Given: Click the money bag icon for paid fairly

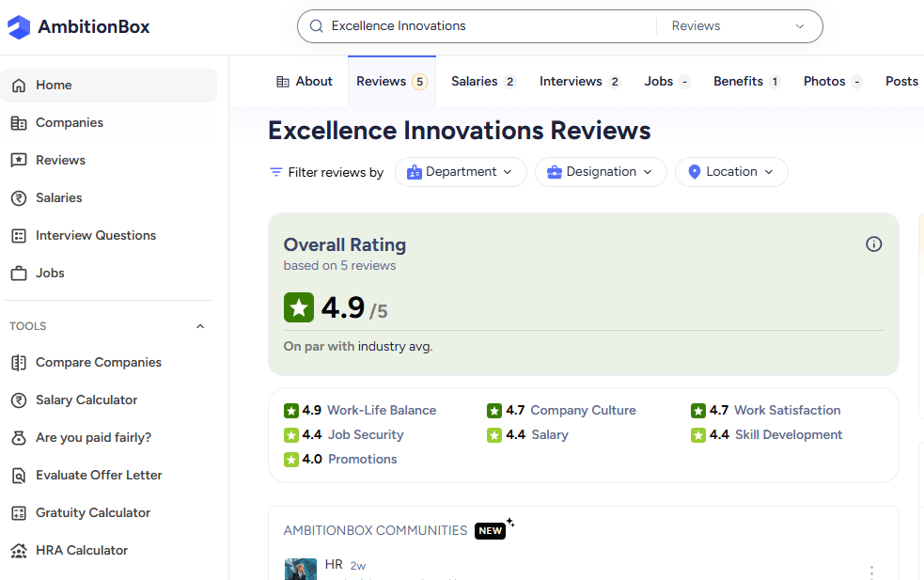Looking at the screenshot, I should click(x=19, y=438).
